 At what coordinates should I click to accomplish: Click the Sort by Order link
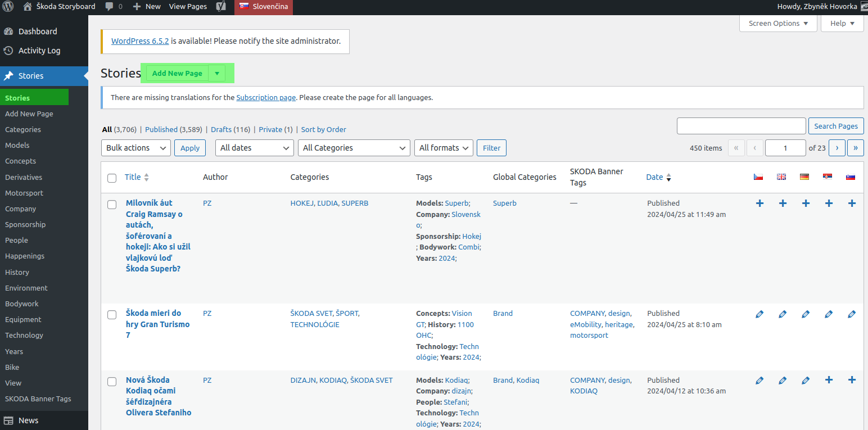[x=324, y=129]
